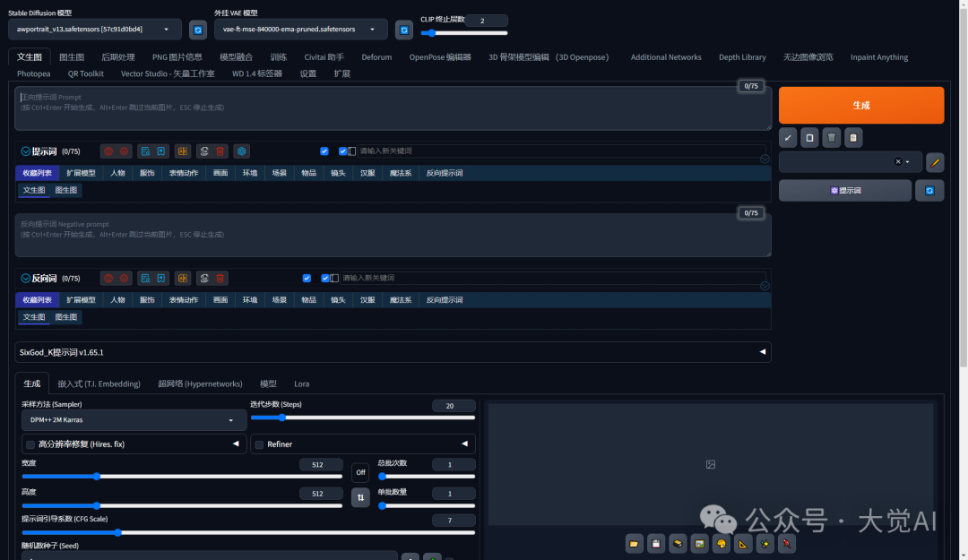
Task: Click the copy icon in 提示词 toolbar
Action: pyautogui.click(x=204, y=151)
